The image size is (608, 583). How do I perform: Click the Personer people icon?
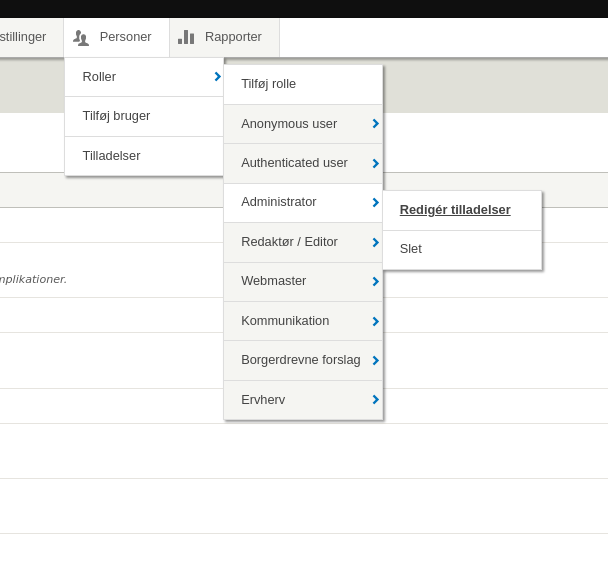tap(81, 38)
